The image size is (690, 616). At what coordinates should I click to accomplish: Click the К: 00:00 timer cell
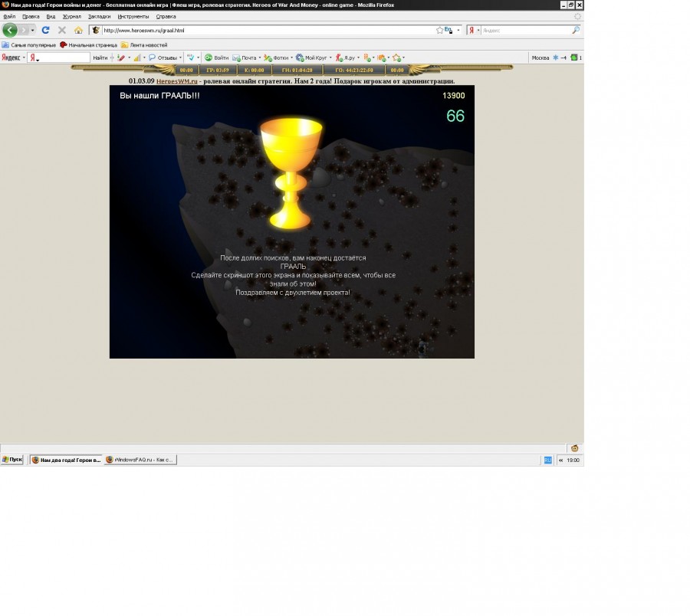click(x=254, y=70)
